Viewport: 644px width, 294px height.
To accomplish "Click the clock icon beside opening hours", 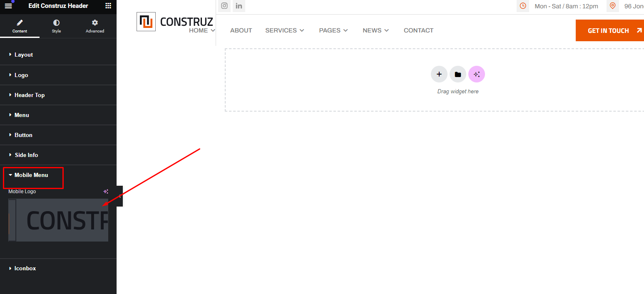I will pos(523,6).
